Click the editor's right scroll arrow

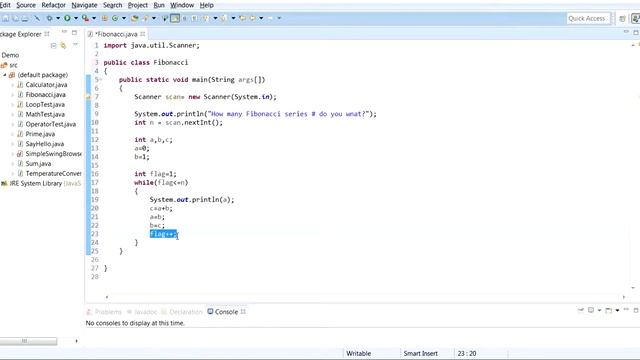[623, 297]
